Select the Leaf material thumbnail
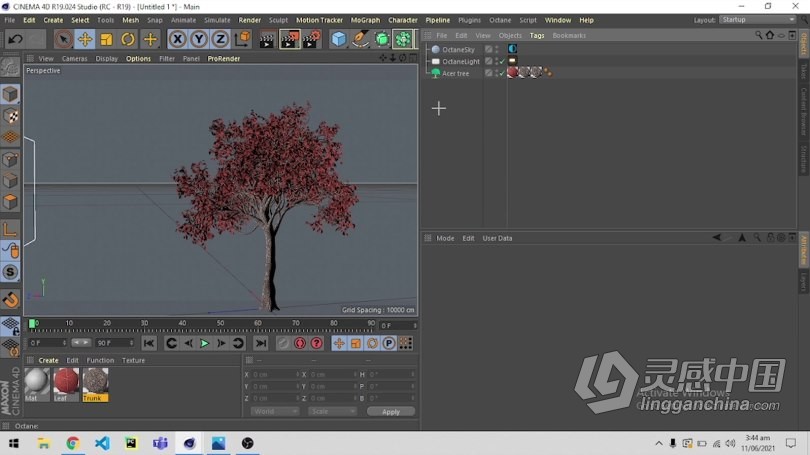810x455 pixels. 66,385
